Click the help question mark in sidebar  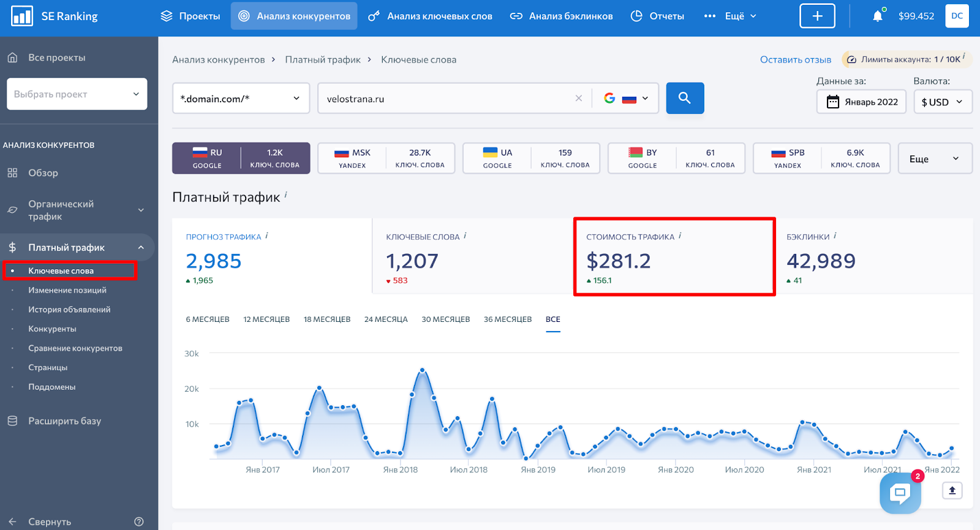(139, 521)
